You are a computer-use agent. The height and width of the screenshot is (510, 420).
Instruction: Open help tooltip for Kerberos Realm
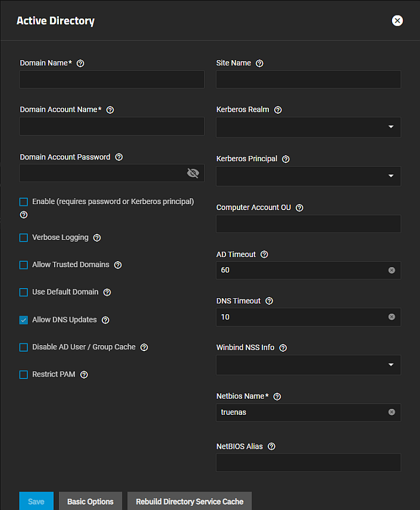278,110
